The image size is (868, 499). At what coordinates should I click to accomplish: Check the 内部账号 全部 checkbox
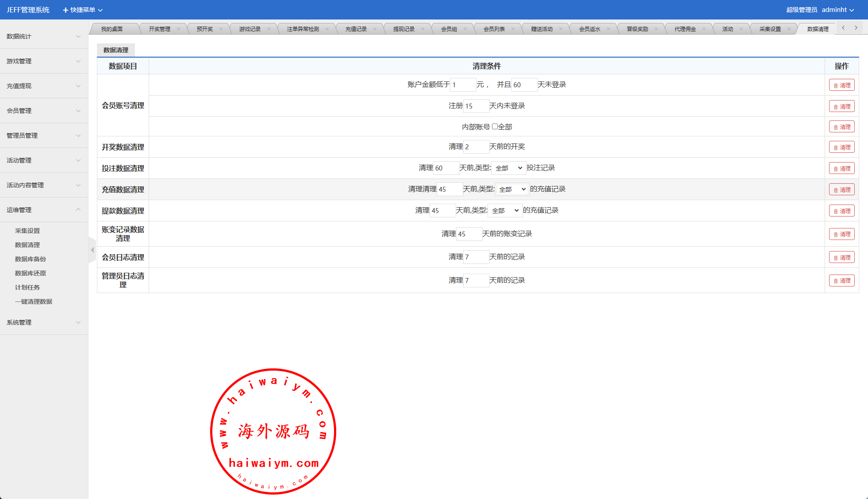pos(495,127)
